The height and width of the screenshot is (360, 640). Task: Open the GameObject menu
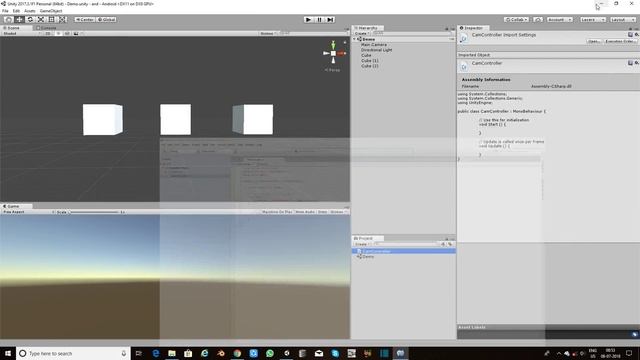(51, 11)
